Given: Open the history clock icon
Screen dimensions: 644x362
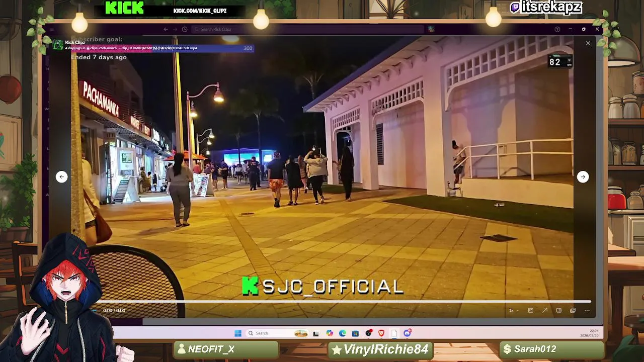Looking at the screenshot, I should (185, 29).
